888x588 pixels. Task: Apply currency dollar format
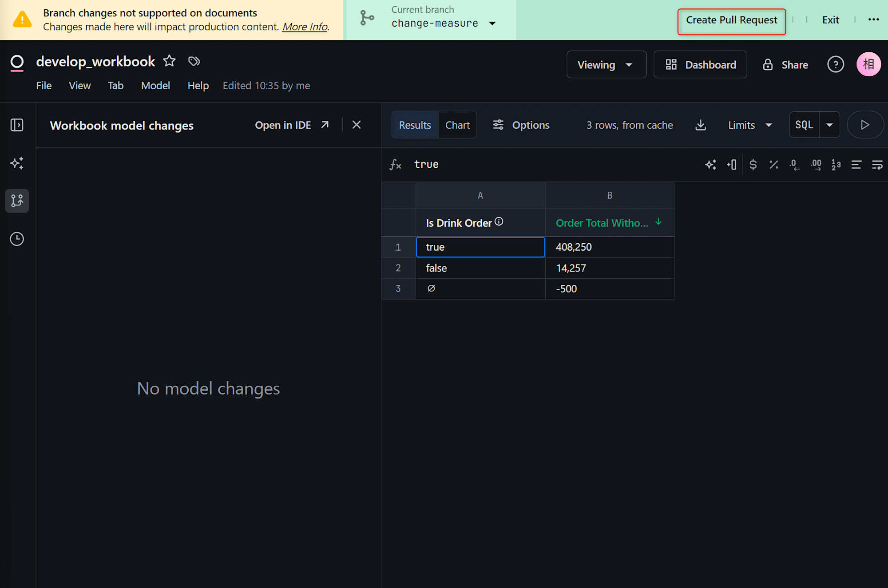[x=753, y=165]
